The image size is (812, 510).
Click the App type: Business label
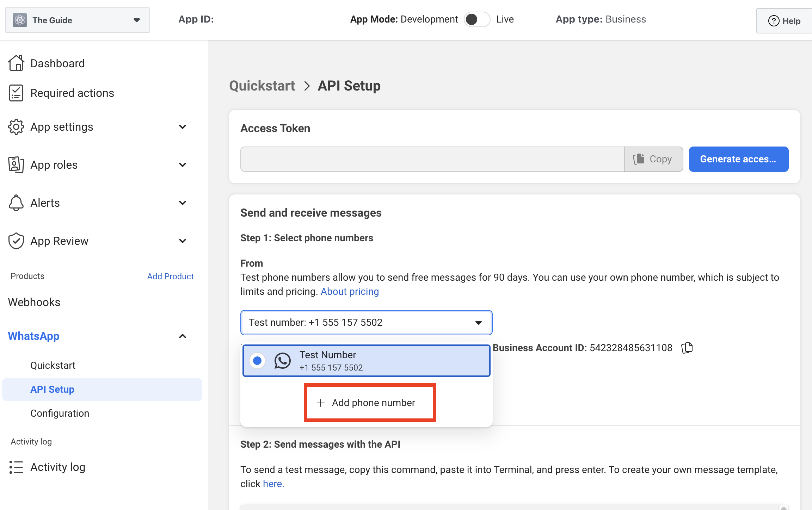point(601,19)
